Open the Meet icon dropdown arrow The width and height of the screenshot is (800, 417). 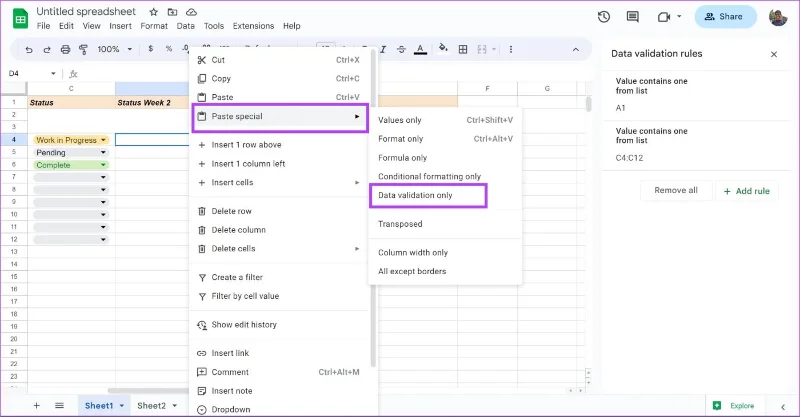tap(679, 17)
